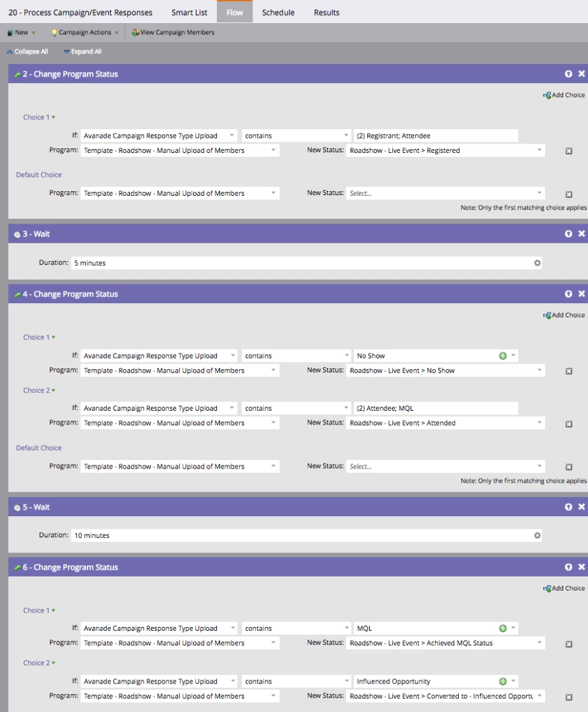
Task: Remove step 4 Default Choice row
Action: click(x=568, y=467)
